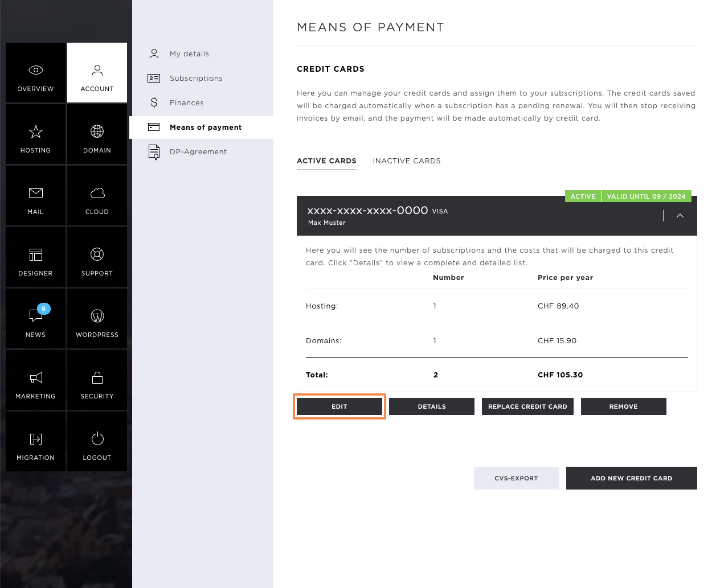Click the total price CHF 105.30

coord(561,375)
